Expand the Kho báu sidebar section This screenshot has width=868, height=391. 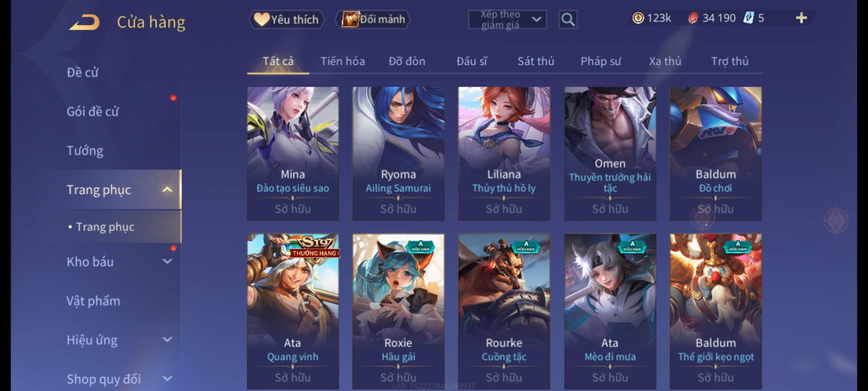[x=167, y=261]
